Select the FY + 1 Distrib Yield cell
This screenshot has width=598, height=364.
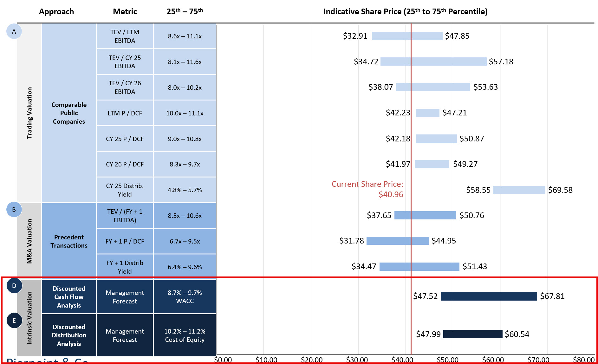click(125, 267)
